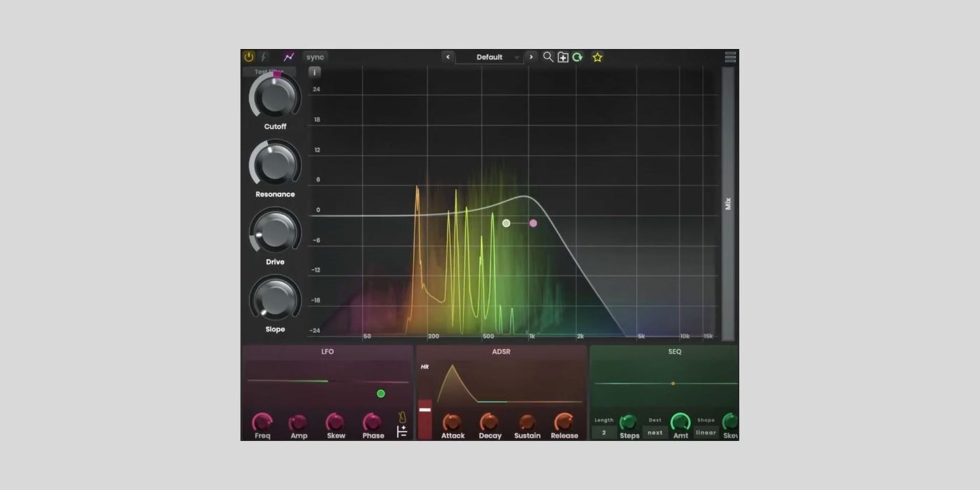Viewport: 980px width, 490px height.
Task: Click the "1k" frequency axis label
Action: pyautogui.click(x=532, y=336)
